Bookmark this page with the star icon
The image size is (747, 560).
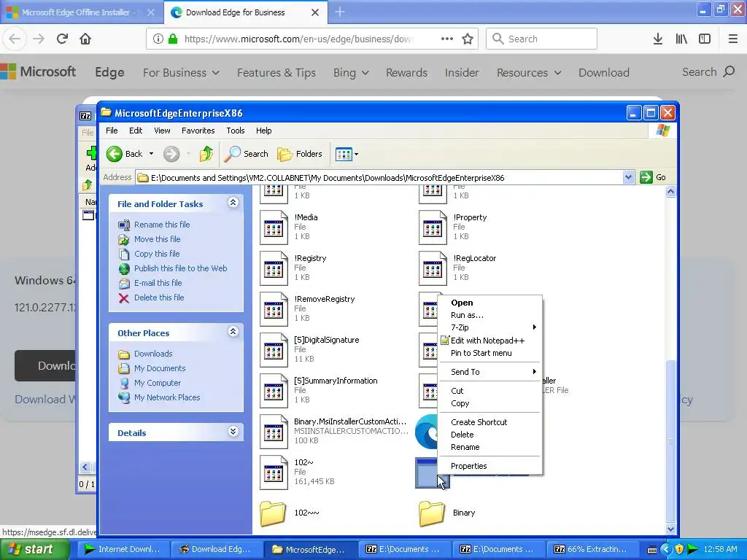[468, 39]
